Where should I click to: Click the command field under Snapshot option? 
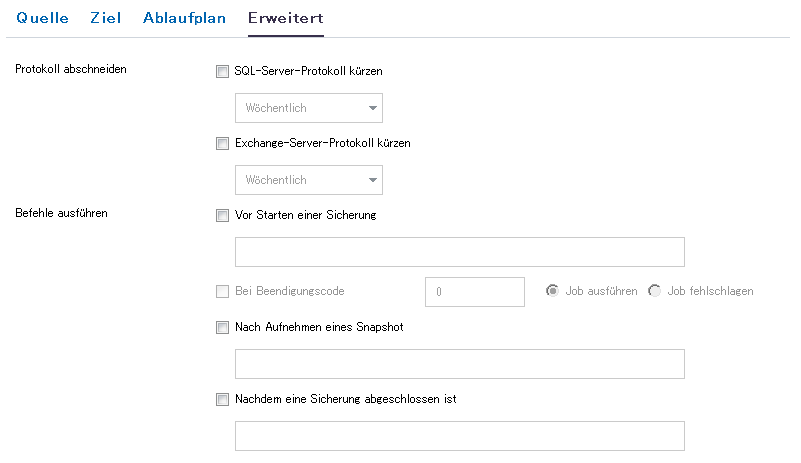459,364
